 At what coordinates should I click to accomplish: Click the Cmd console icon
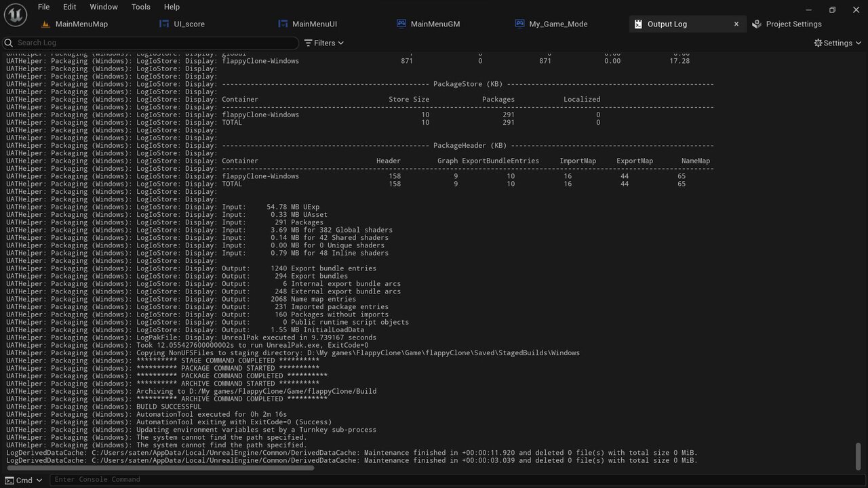(9, 480)
